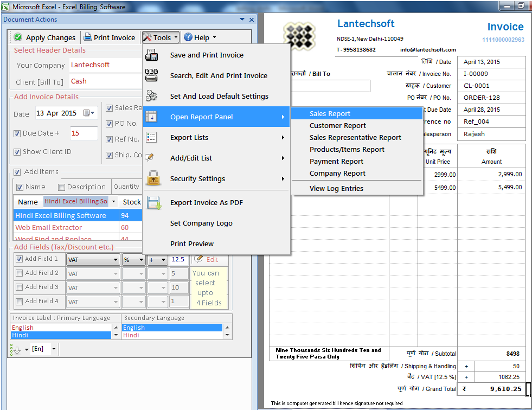Image resolution: width=532 pixels, height=410 pixels.
Task: Choose Sales Representative Report
Action: pyautogui.click(x=356, y=137)
